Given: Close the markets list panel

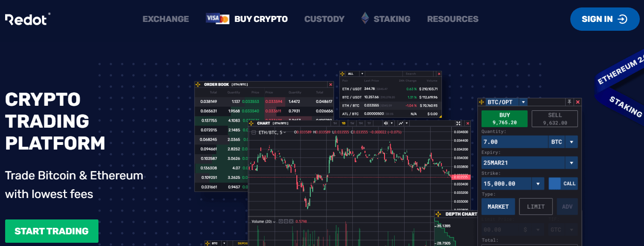Looking at the screenshot, I should click(x=439, y=74).
